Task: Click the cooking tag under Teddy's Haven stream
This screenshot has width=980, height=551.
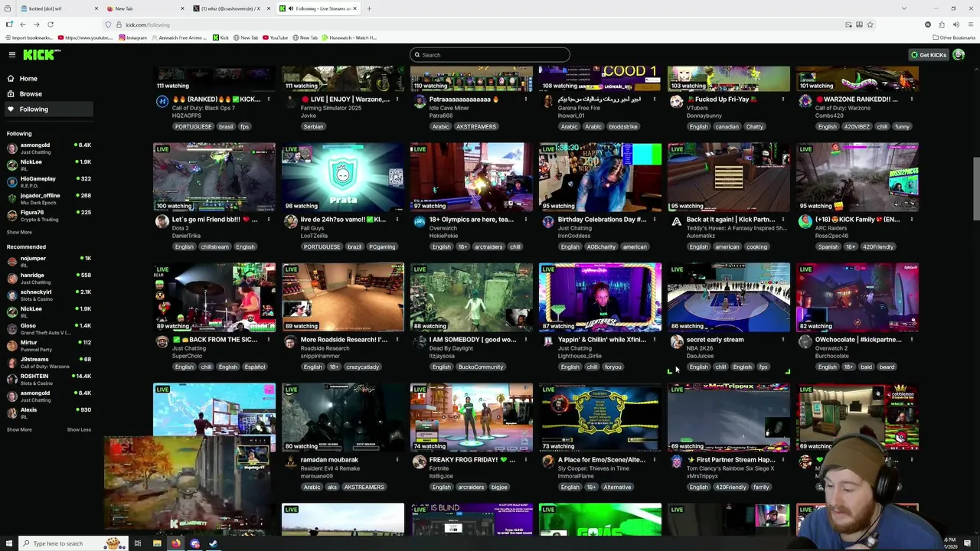Action: 756,246
